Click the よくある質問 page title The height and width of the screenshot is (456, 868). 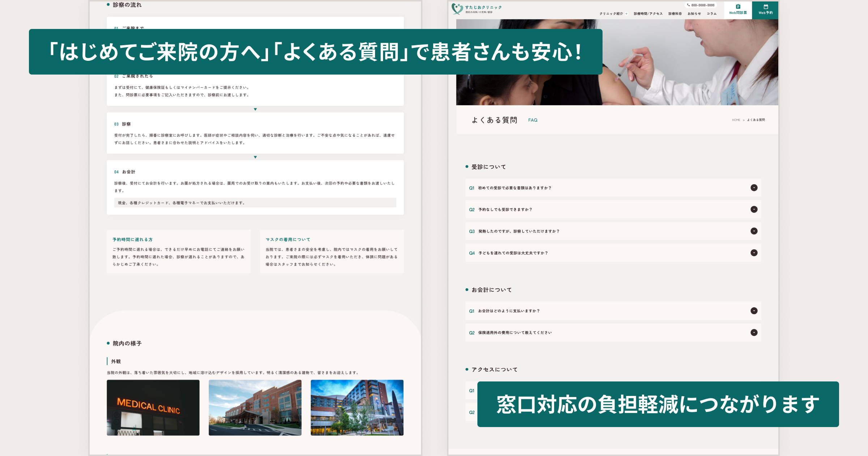(494, 120)
